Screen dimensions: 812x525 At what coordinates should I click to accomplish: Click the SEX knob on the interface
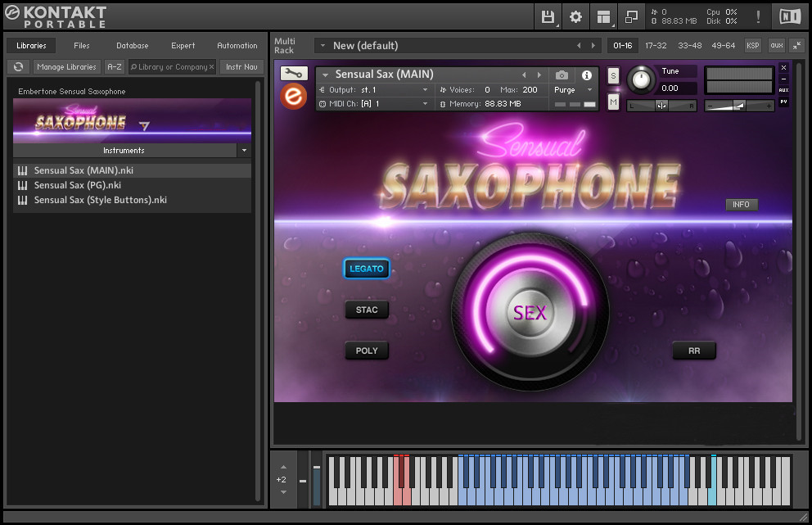coord(530,312)
